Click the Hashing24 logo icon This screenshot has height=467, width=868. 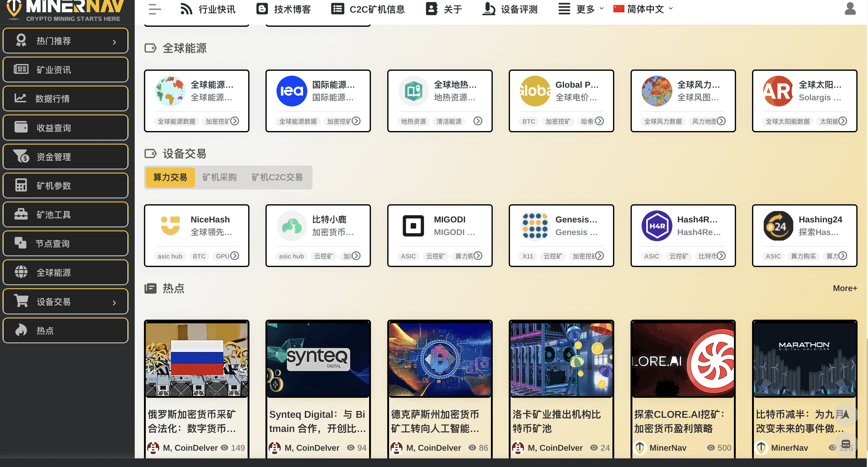[778, 226]
